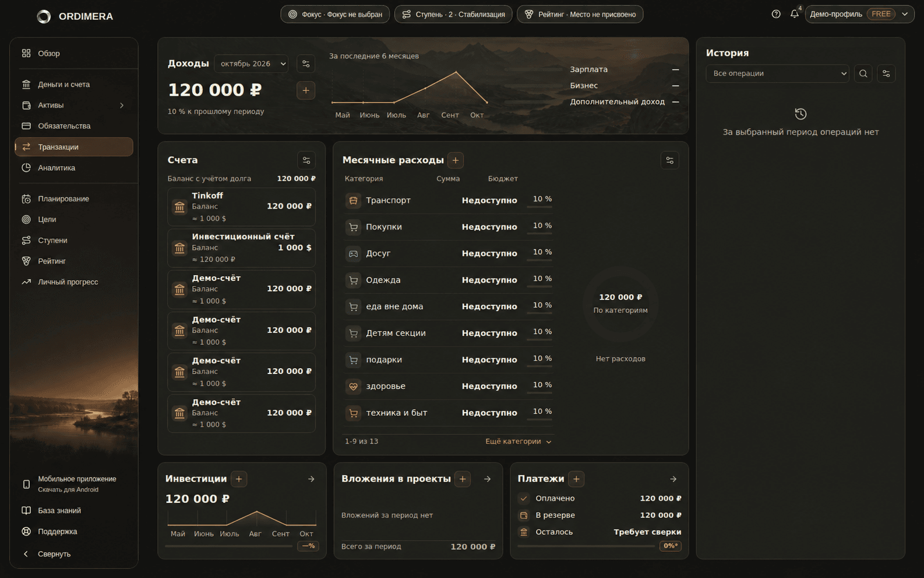Image resolution: width=924 pixels, height=578 pixels.
Task: Show more categories via 'Ещё категории'
Action: pyautogui.click(x=518, y=442)
